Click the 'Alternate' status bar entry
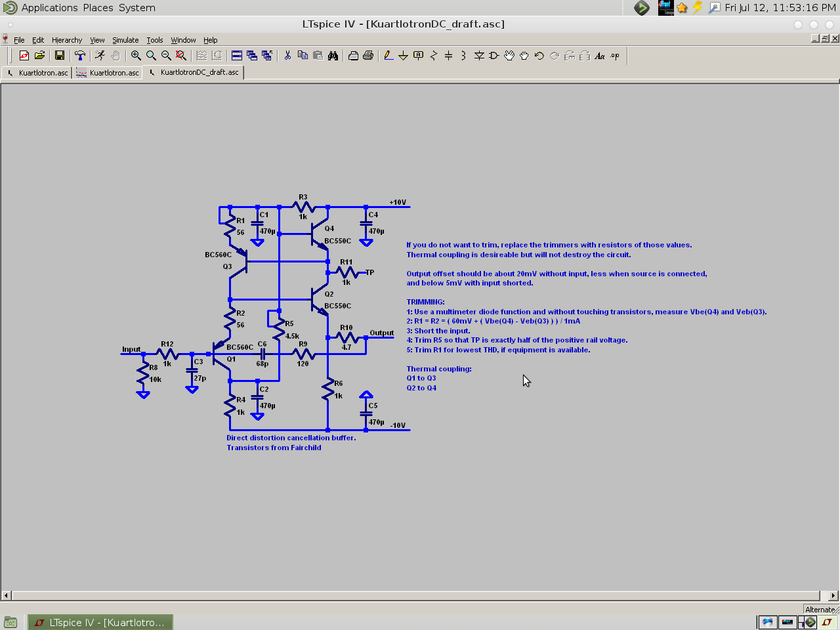This screenshot has width=840, height=630. (820, 610)
